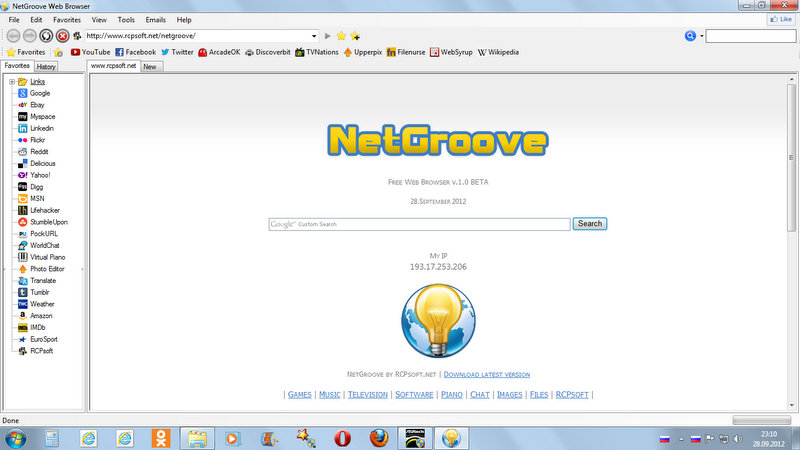The width and height of the screenshot is (800, 450).
Task: Click the blue search magnifier icon
Action: (690, 36)
